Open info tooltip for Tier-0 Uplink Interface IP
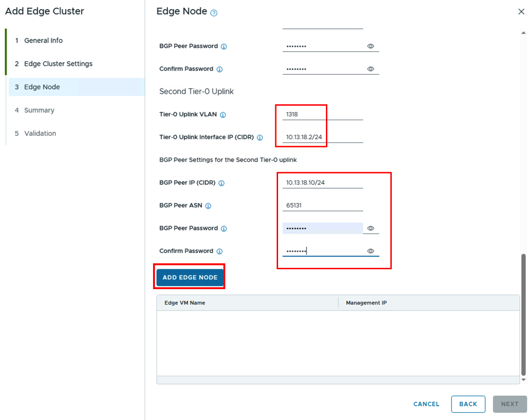This screenshot has width=532, height=420. point(260,137)
